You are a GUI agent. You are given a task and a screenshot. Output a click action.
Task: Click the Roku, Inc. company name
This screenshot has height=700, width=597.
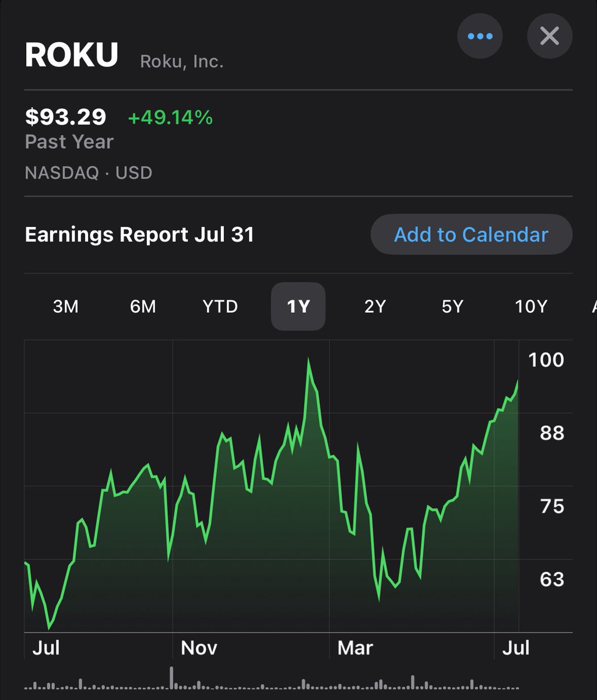click(182, 61)
